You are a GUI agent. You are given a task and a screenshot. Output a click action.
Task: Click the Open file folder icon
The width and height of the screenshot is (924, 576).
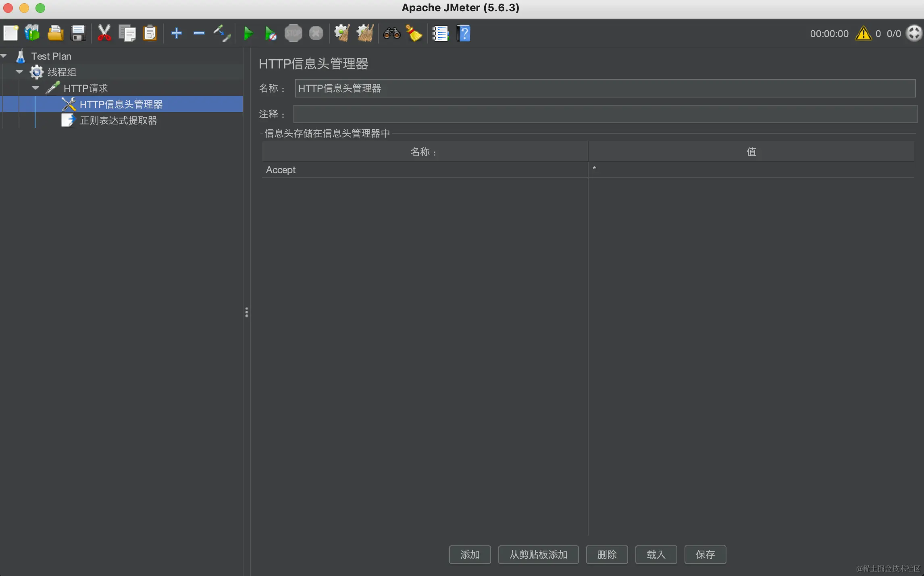[x=55, y=33]
